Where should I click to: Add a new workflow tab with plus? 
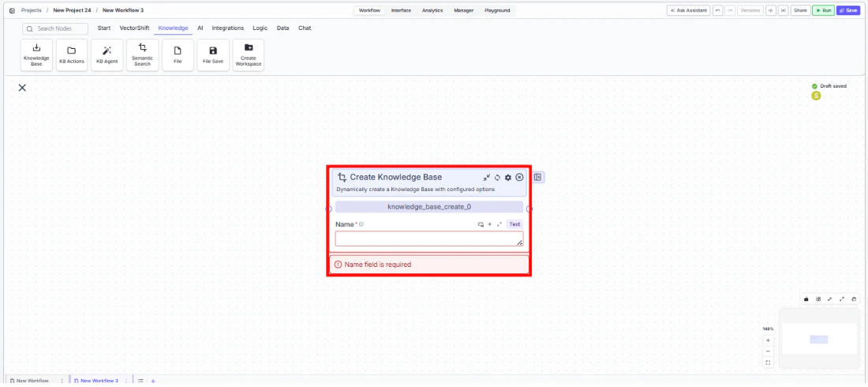153,381
